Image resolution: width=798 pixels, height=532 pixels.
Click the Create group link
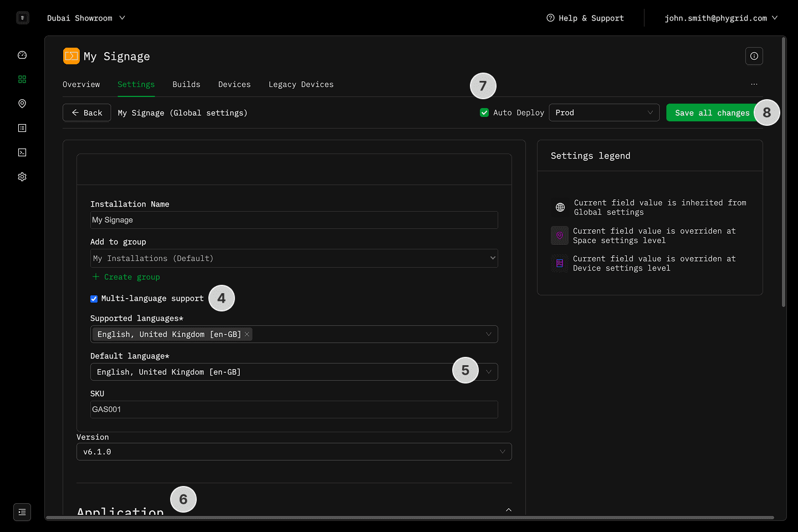click(126, 277)
